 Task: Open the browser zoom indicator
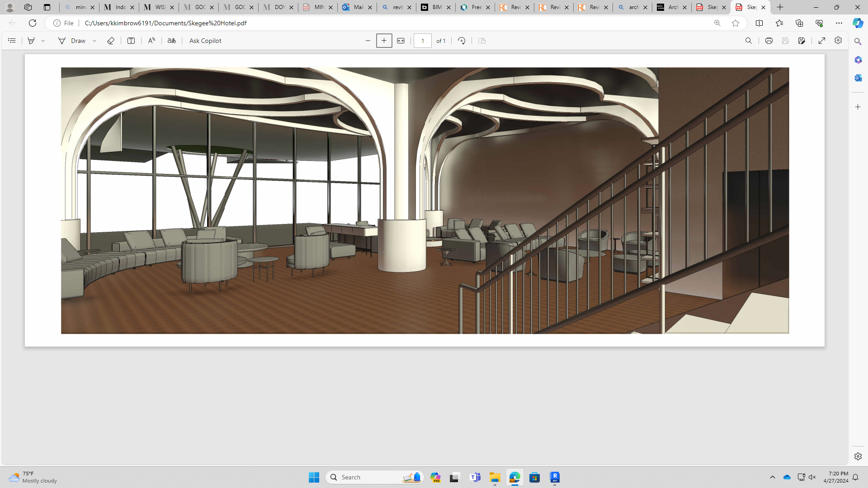pos(717,23)
